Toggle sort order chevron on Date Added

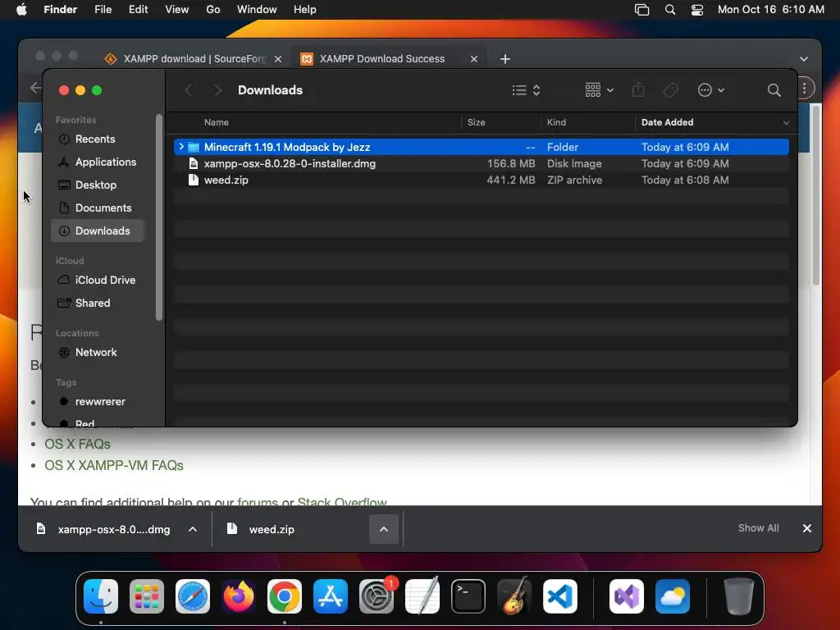tap(786, 123)
